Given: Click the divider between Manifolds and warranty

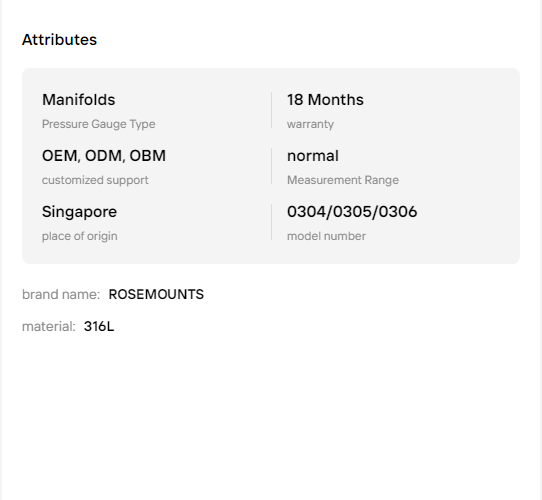Looking at the screenshot, I should point(272,110).
